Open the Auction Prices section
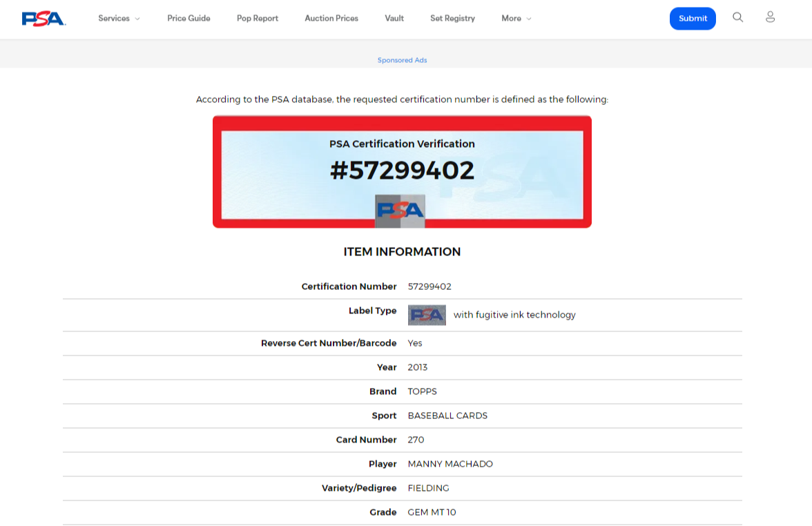The width and height of the screenshot is (812, 526). (331, 19)
